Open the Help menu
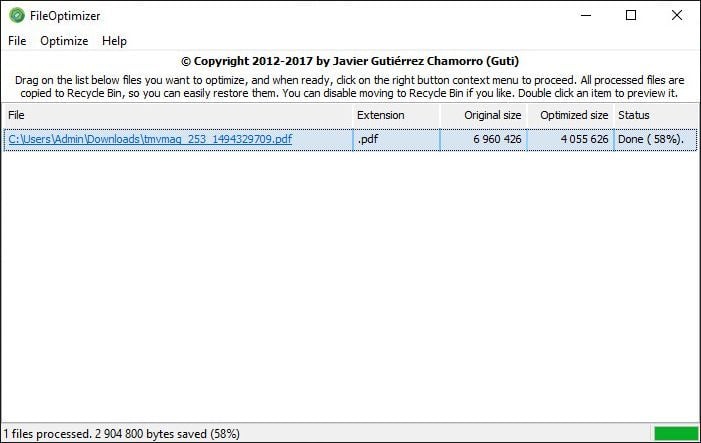 pos(114,41)
